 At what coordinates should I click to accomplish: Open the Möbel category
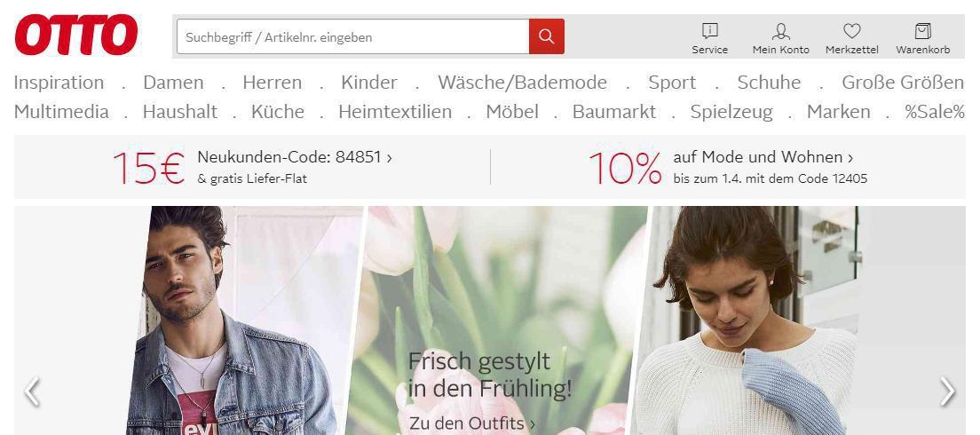512,112
